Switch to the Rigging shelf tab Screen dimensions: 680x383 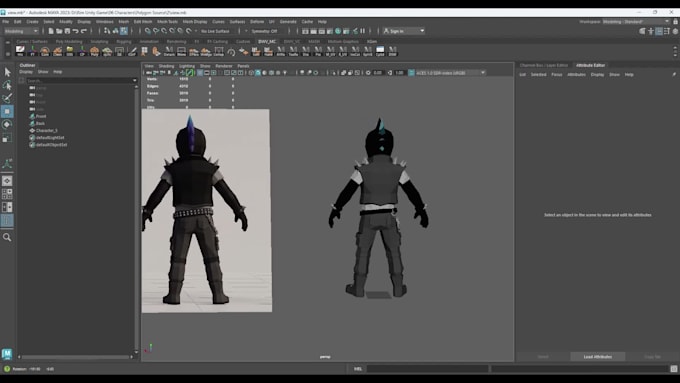[124, 42]
